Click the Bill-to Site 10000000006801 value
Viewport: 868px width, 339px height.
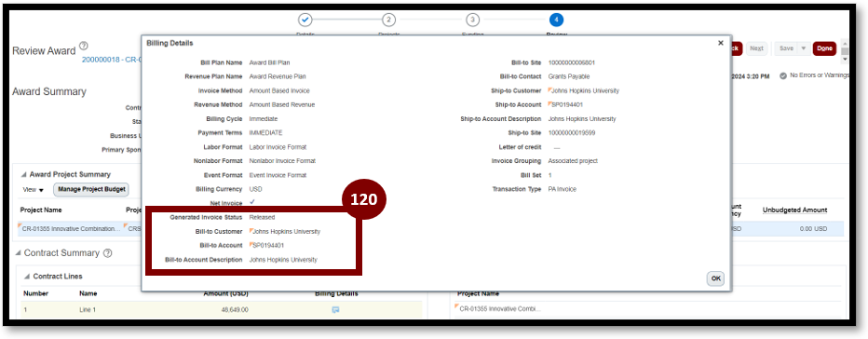point(572,62)
